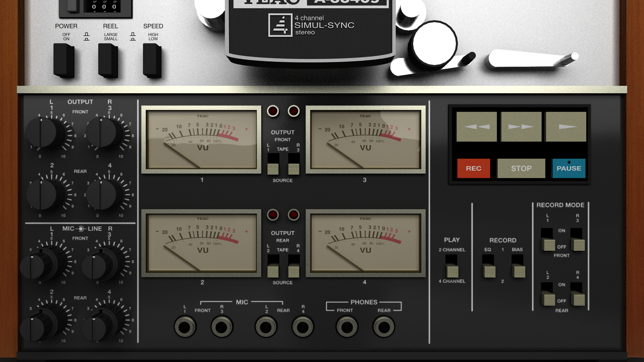Click VU meter channel 2
644x362 pixels.
click(x=201, y=243)
